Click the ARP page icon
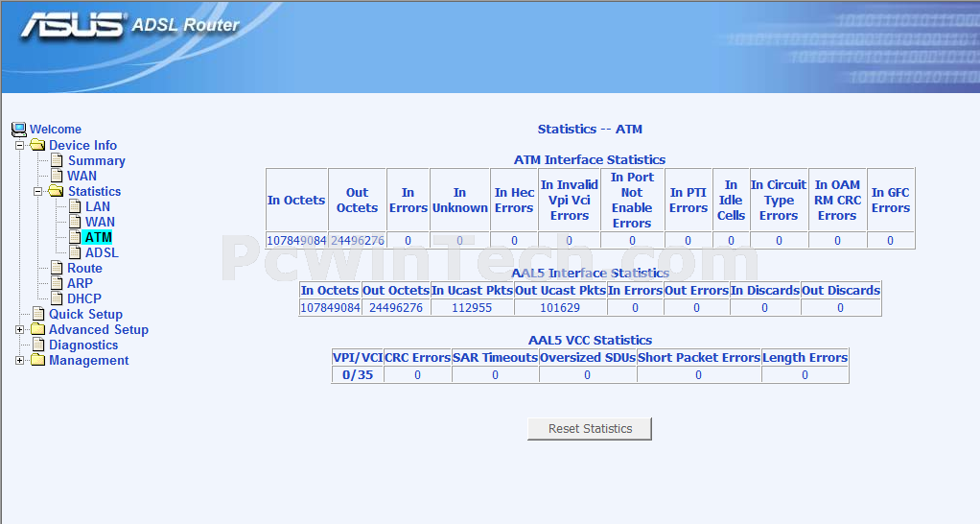980x524 pixels. pyautogui.click(x=57, y=283)
